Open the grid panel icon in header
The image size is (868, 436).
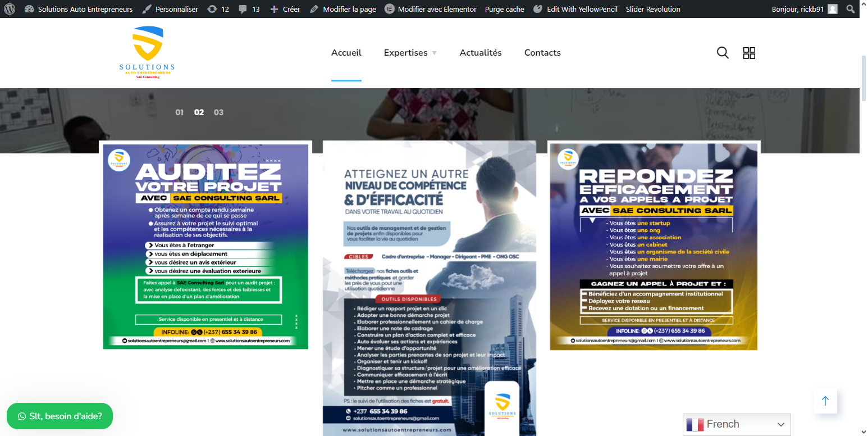tap(749, 53)
